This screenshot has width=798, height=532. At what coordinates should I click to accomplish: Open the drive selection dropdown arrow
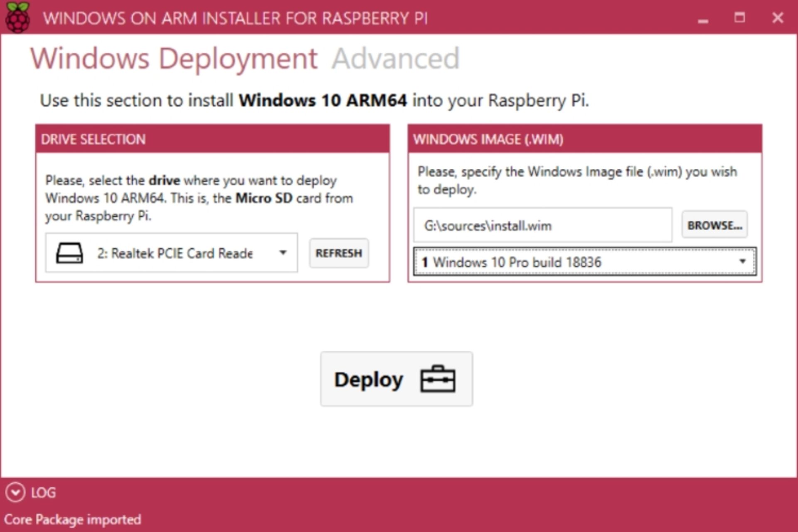[x=283, y=253]
